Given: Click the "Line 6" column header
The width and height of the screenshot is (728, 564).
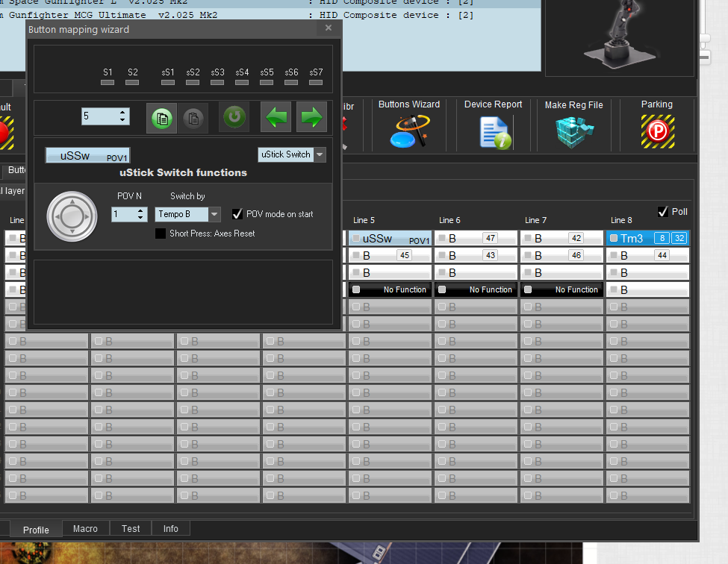Looking at the screenshot, I should click(450, 220).
